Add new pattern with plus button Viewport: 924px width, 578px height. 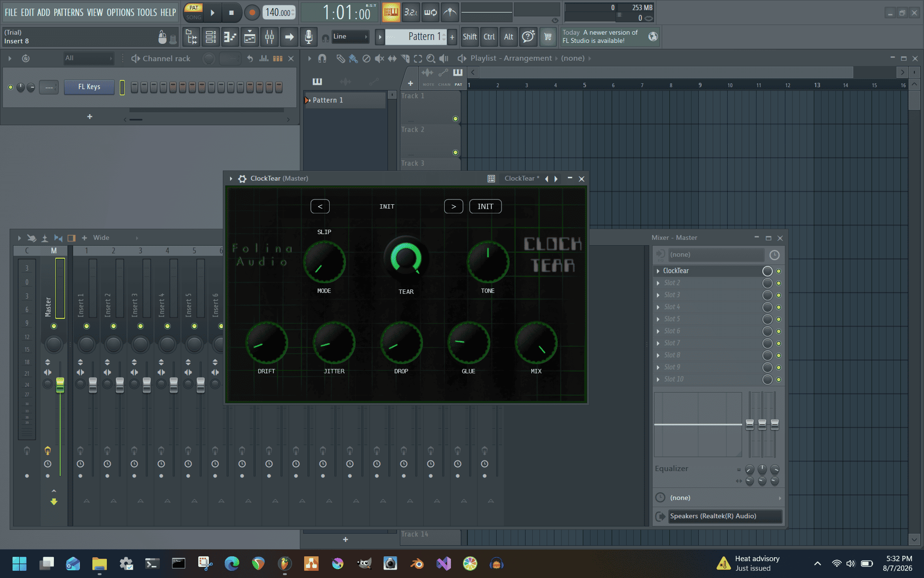click(452, 37)
